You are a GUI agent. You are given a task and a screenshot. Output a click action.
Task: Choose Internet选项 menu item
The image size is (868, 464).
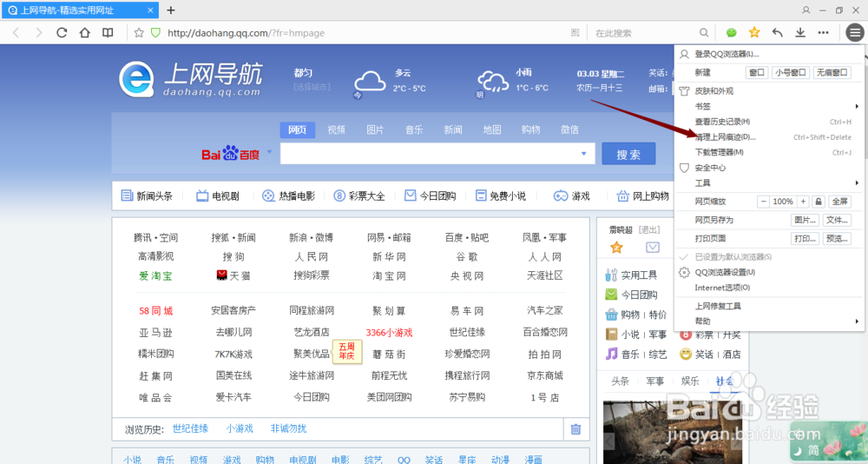(x=769, y=288)
